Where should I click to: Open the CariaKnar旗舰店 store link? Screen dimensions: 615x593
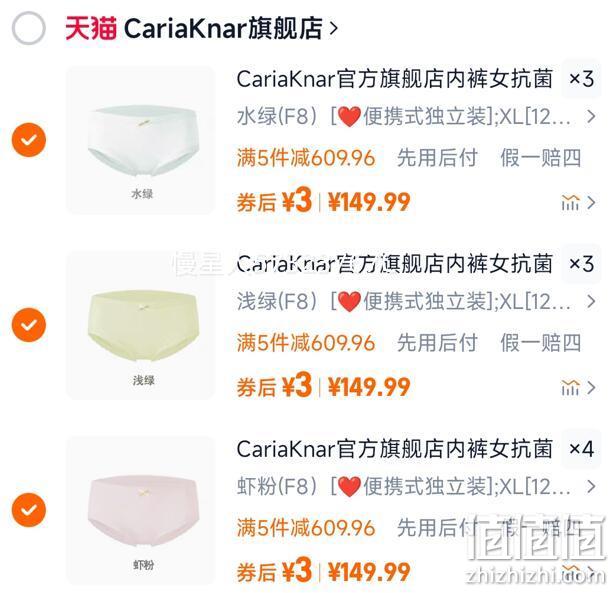click(223, 28)
